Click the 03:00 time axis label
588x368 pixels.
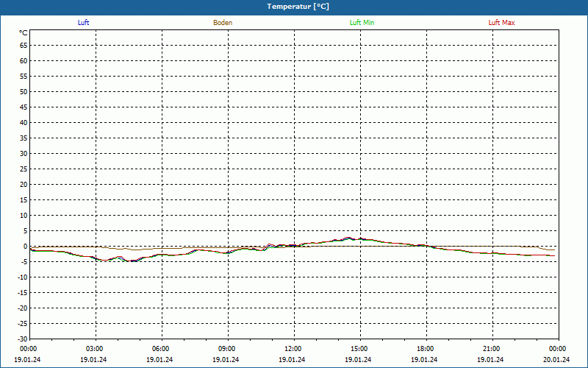click(95, 349)
